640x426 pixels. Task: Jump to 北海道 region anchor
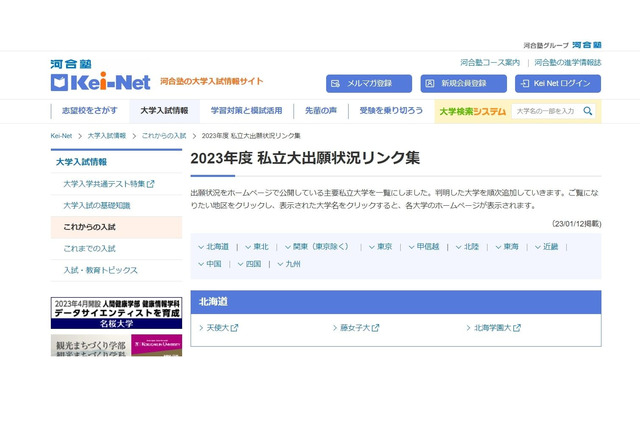click(213, 247)
